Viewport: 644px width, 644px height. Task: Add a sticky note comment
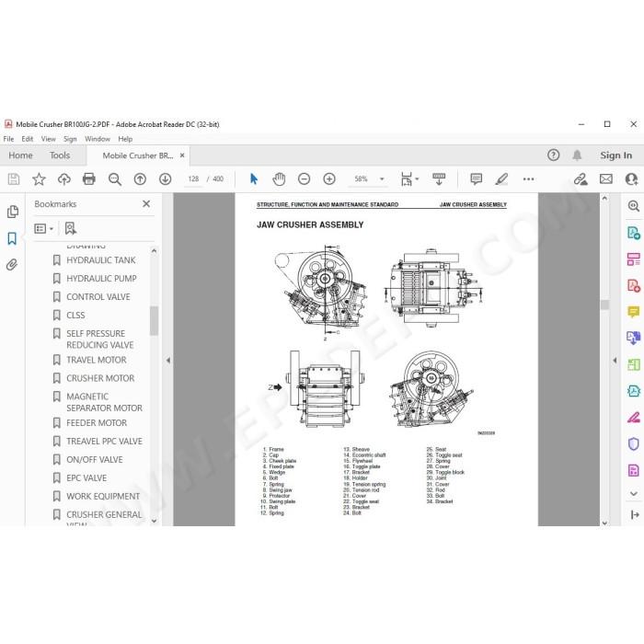point(476,179)
